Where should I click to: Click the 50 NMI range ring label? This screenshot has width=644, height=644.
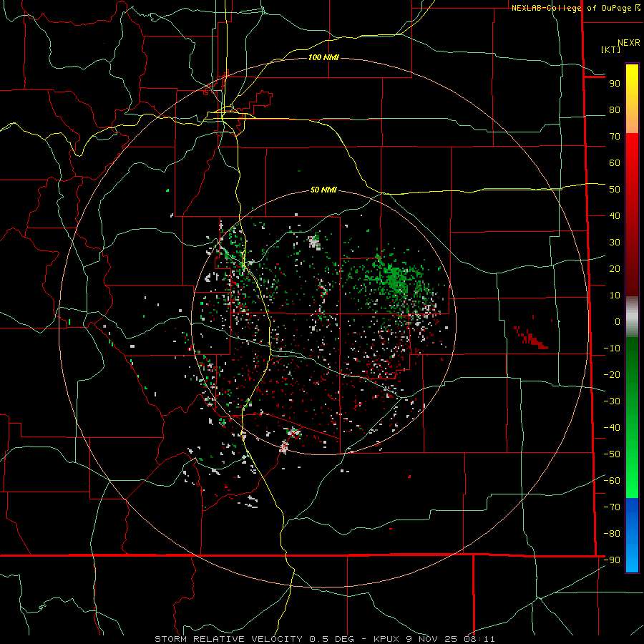point(323,190)
